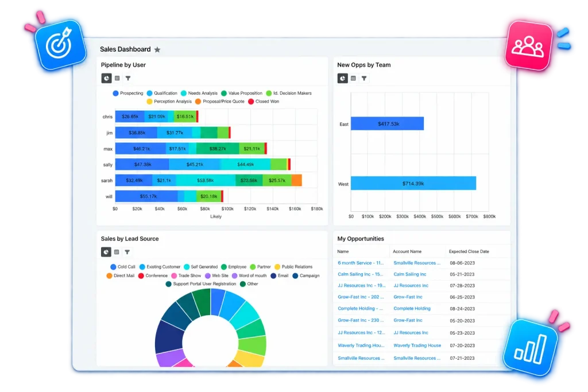Click will's $55.17k Prospecting segment
The image size is (588, 392).
point(146,196)
